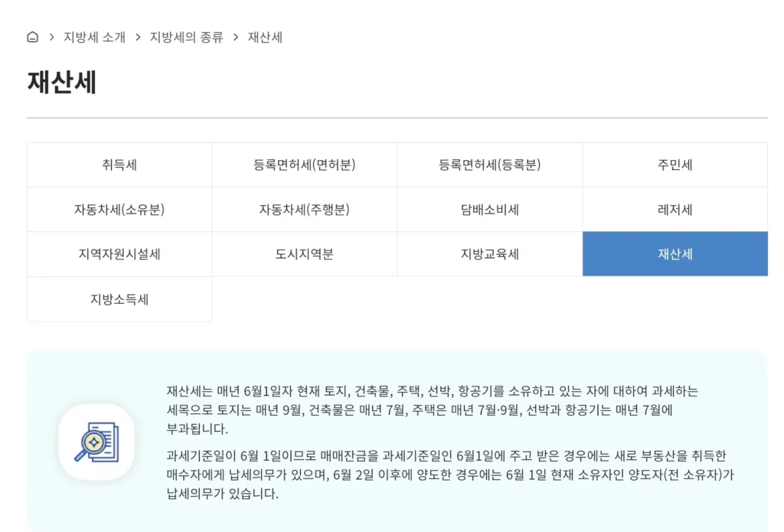Image resolution: width=784 pixels, height=532 pixels.
Task: Switch to 등록면허세(면허분) tab
Action: point(305,165)
